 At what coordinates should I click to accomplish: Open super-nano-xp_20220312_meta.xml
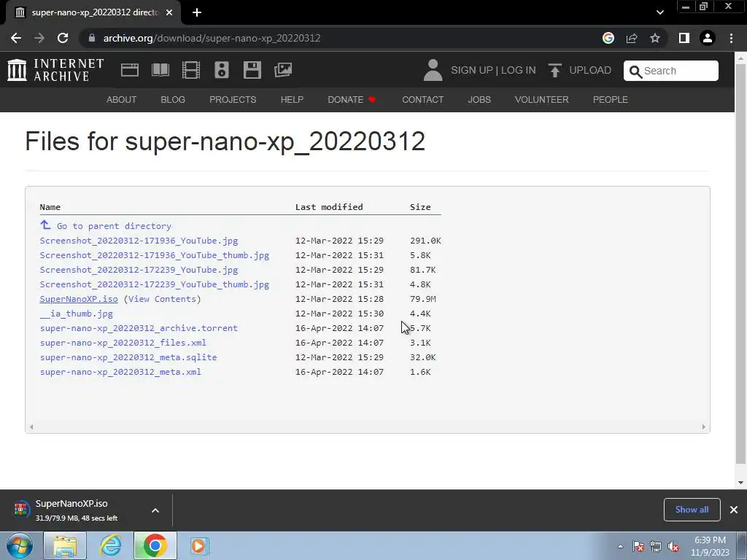[120, 372]
